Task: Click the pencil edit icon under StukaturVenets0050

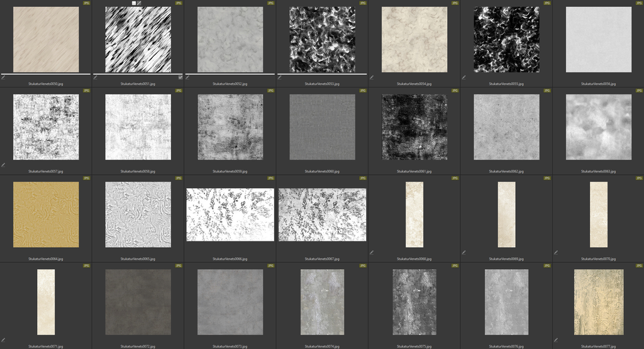Action: [3, 77]
